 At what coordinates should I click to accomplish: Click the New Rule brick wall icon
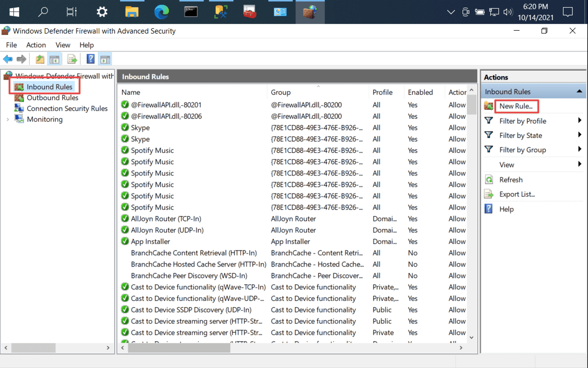(488, 106)
